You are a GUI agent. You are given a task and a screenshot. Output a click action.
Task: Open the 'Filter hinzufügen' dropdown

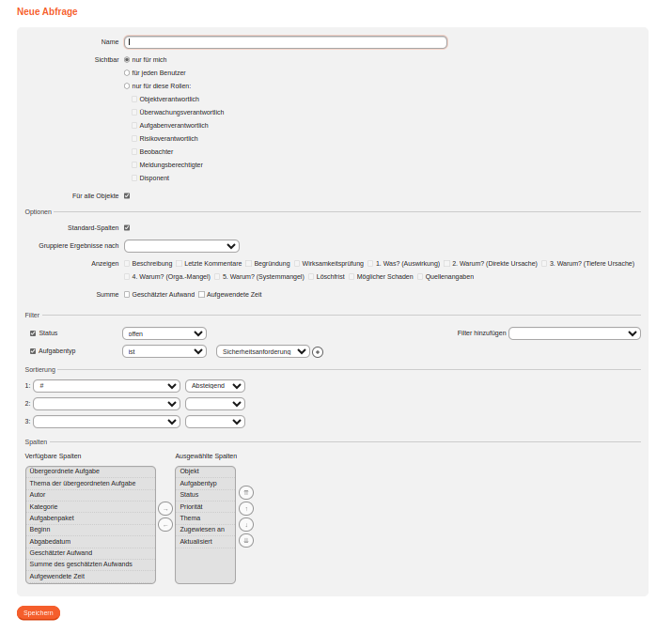pyautogui.click(x=574, y=333)
